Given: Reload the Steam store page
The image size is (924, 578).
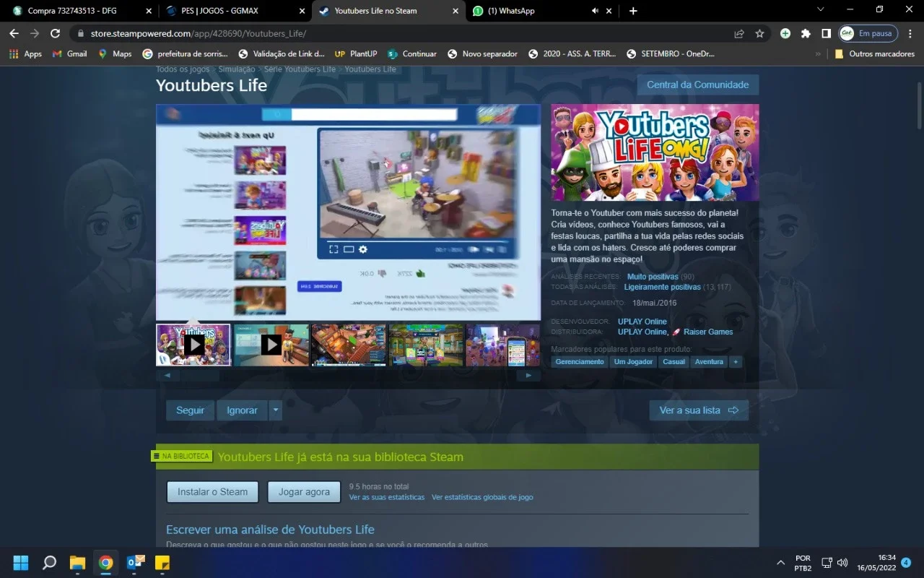Looking at the screenshot, I should [55, 33].
